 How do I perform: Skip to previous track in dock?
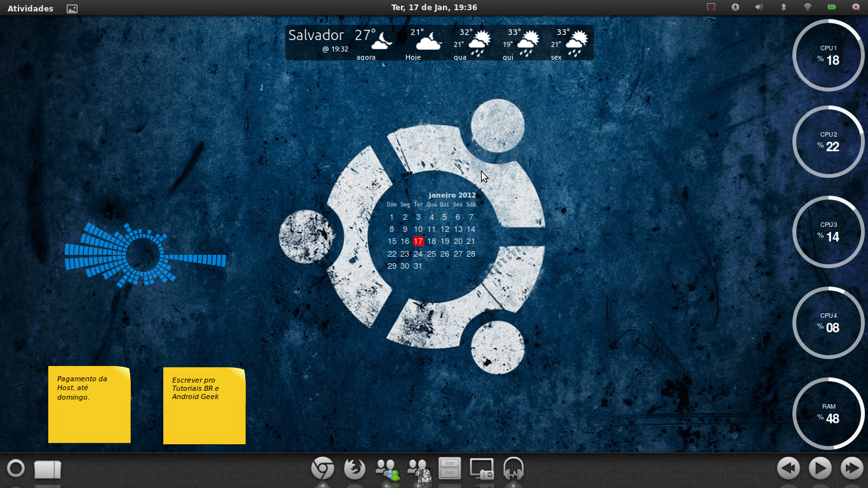pos(789,469)
